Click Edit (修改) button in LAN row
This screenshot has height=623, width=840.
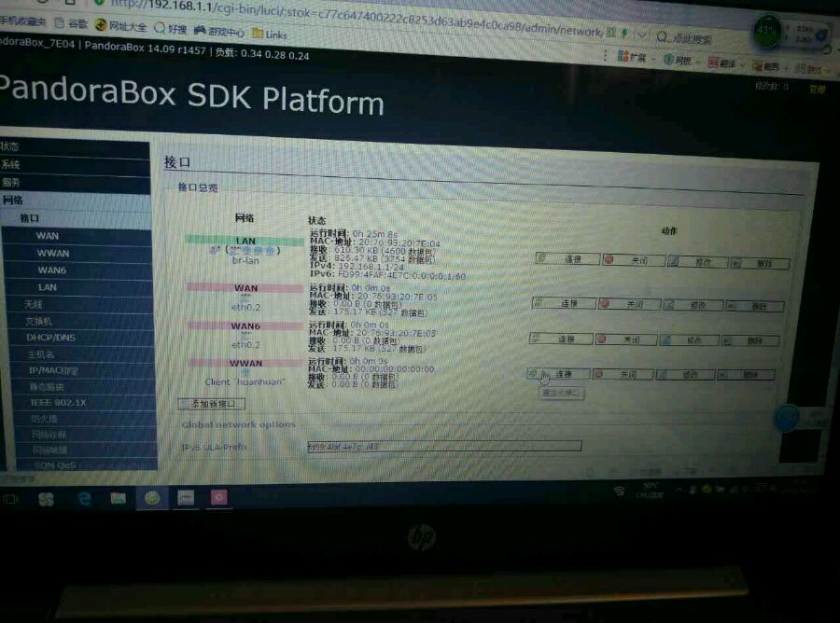[x=697, y=262]
